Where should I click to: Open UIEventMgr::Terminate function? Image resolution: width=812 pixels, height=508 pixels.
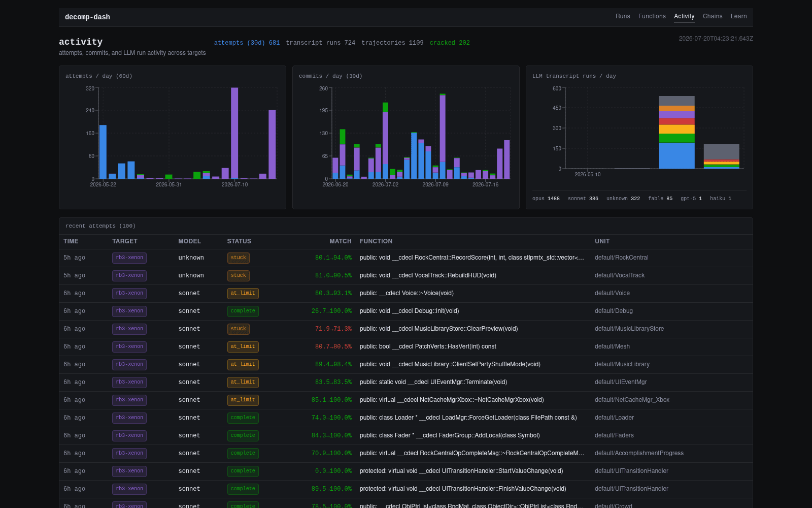(433, 382)
